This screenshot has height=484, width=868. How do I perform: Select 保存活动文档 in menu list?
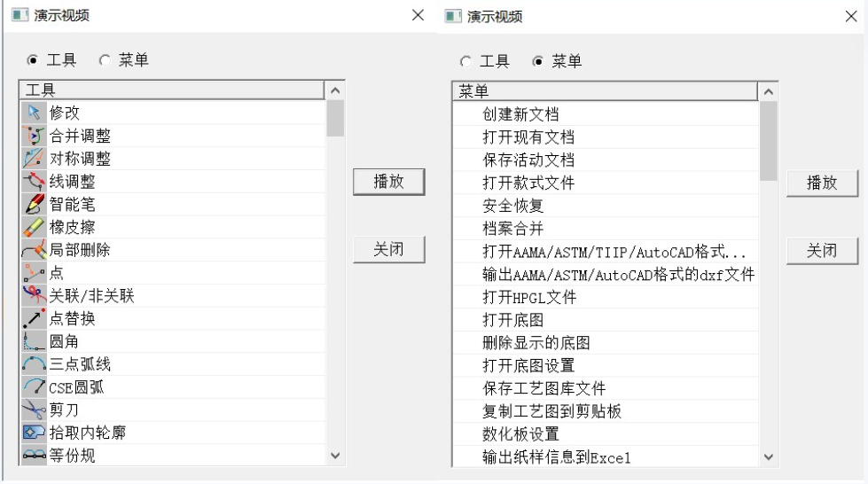(x=606, y=160)
